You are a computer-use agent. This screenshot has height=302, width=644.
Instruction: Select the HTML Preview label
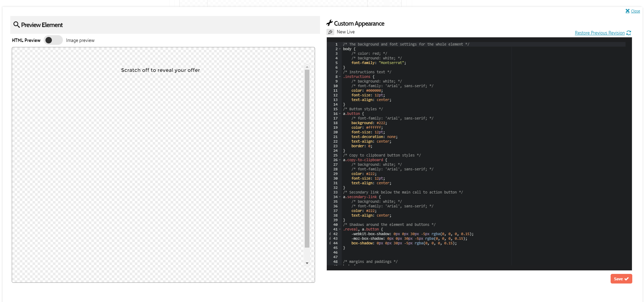pyautogui.click(x=26, y=41)
